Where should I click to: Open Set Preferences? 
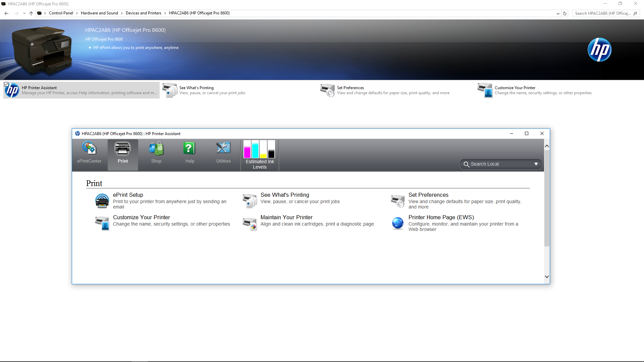[x=428, y=195]
